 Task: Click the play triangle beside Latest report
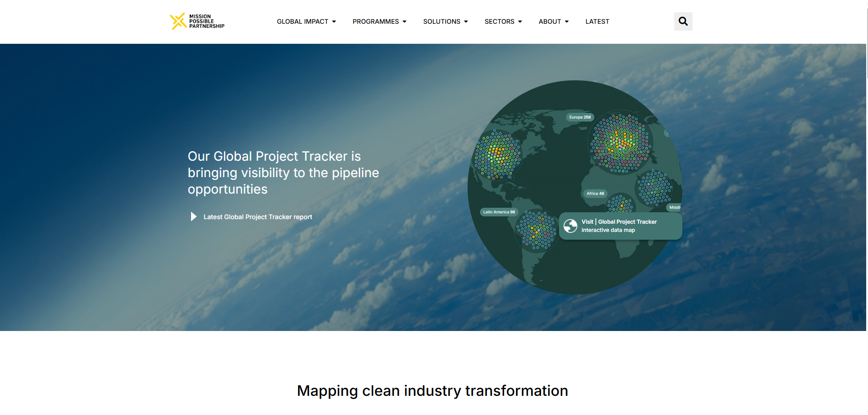(x=194, y=216)
